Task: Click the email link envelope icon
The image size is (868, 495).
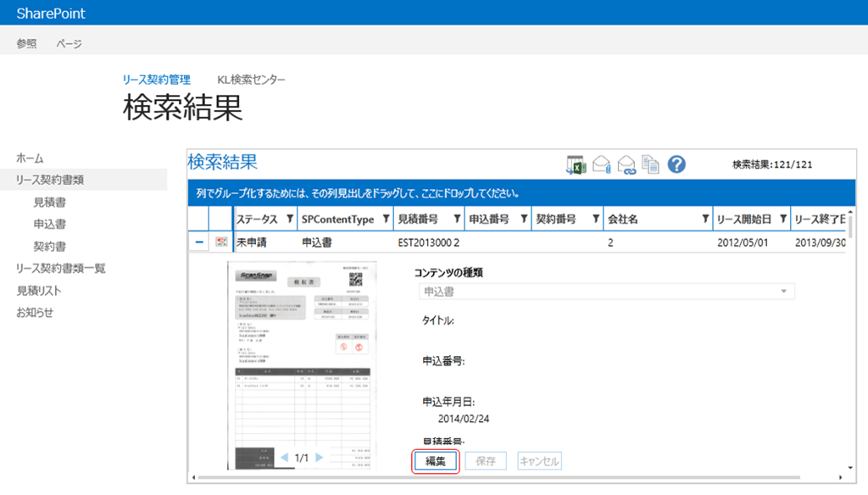Action: 626,165
